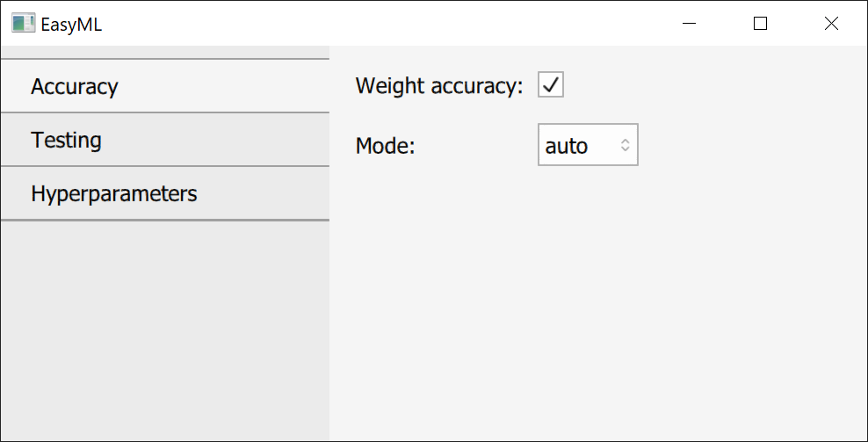Click the "auto" value in Mode box
This screenshot has height=442, width=868.
point(567,145)
